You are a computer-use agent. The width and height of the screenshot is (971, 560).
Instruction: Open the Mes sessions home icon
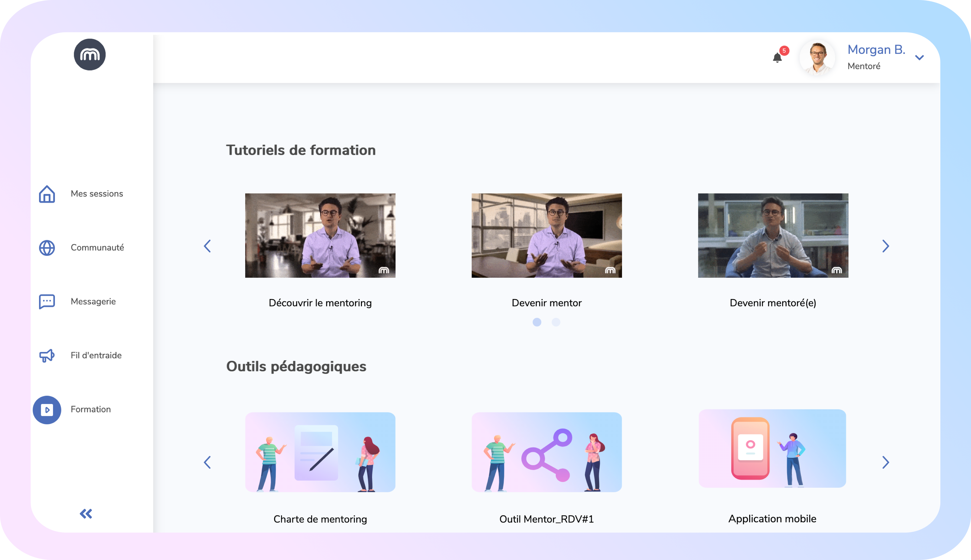[47, 194]
